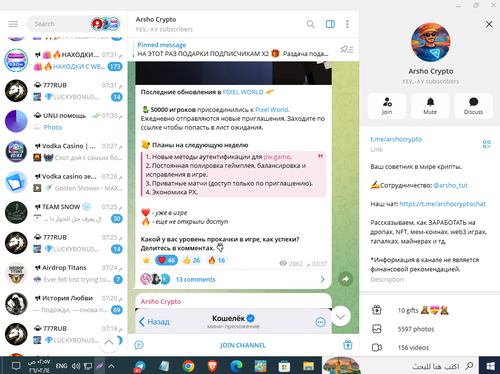500x374 pixels.
Task: Open Microsoft Edge from the taskbar
Action: 236,366
